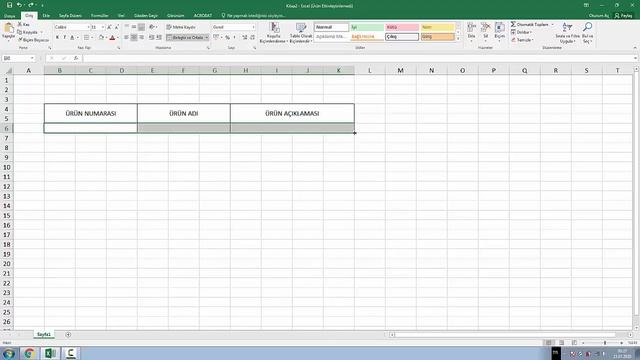Open the Temizle (Clear) dropdown
The image size is (640, 360).
coord(522,40)
